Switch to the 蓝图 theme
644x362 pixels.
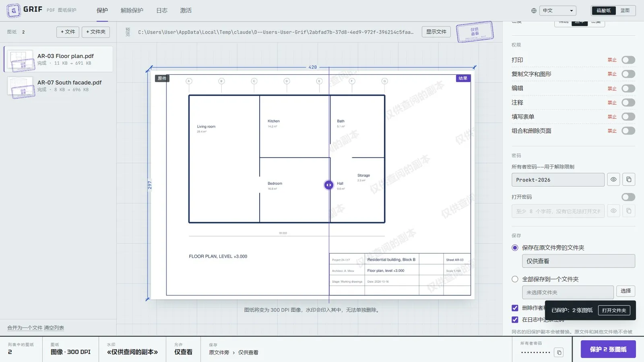(625, 10)
